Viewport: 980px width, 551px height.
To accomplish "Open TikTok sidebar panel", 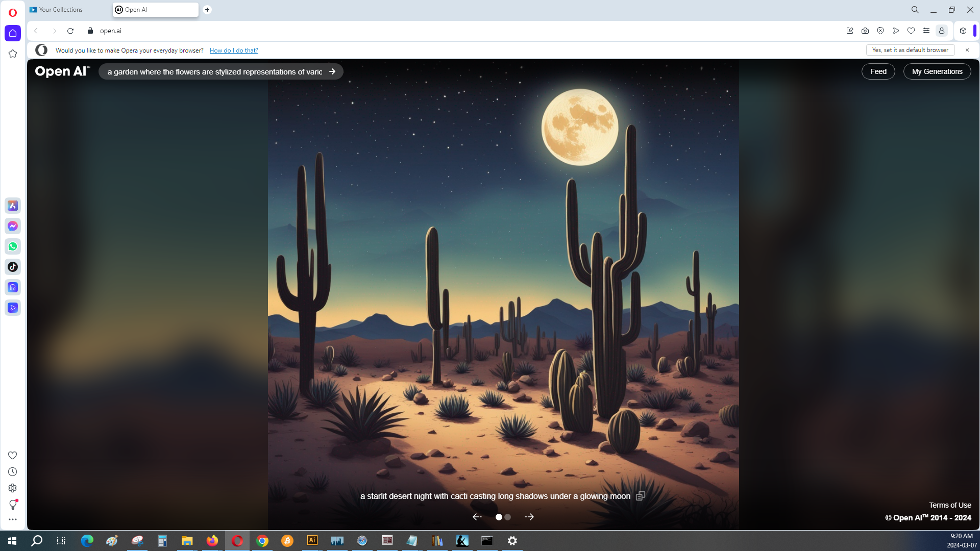I will click(x=13, y=267).
